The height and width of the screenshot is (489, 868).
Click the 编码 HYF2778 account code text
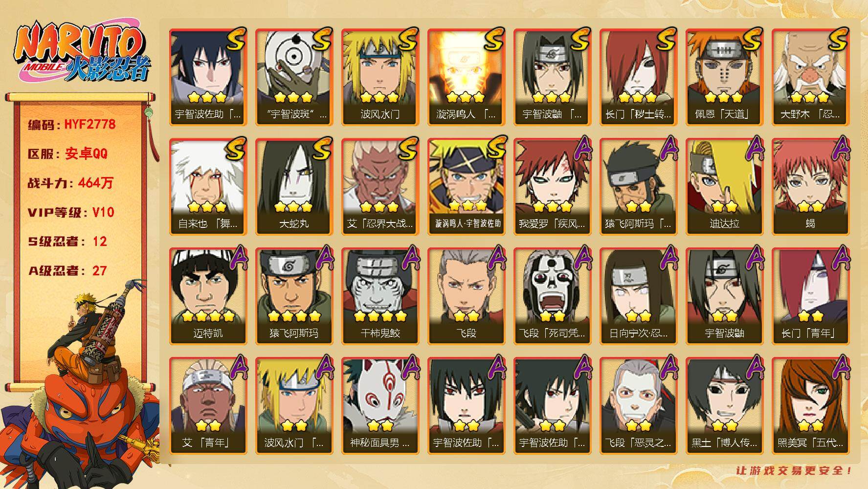point(72,125)
